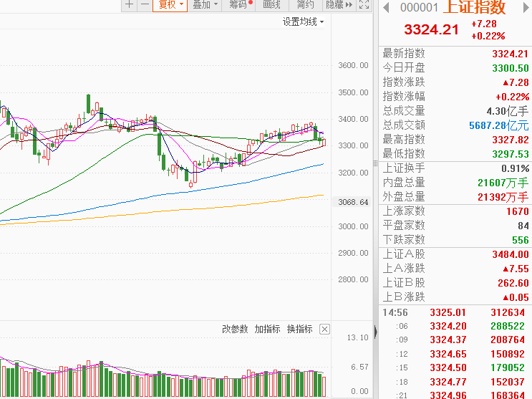Select the 总成交额 value 5687.28亿元
532x399 pixels.
pyautogui.click(x=499, y=125)
